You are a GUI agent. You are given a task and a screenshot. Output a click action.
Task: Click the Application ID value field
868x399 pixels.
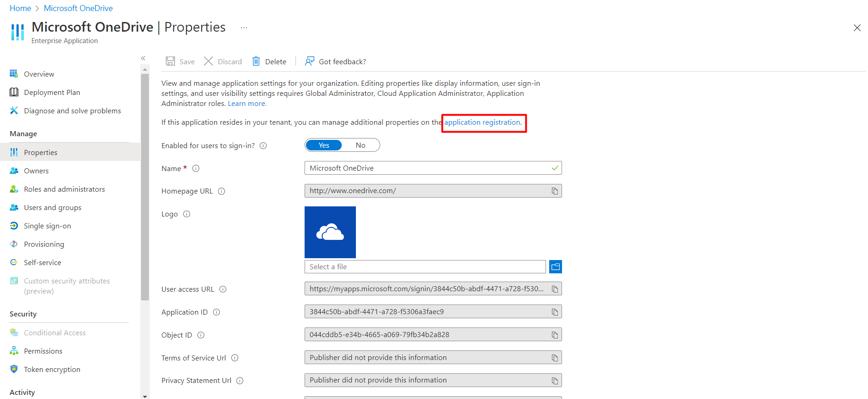(433, 312)
